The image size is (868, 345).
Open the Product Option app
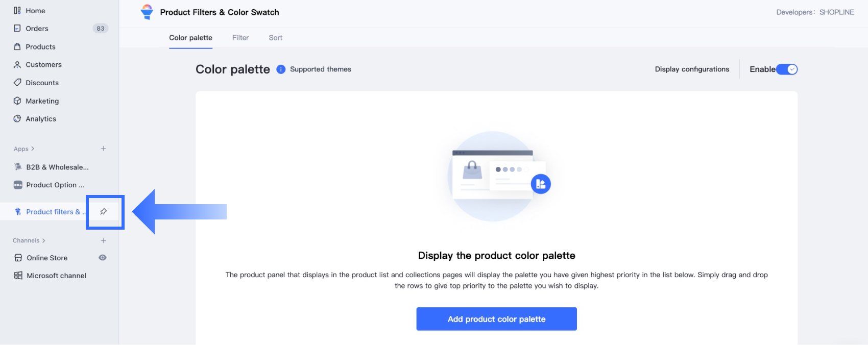click(x=55, y=185)
